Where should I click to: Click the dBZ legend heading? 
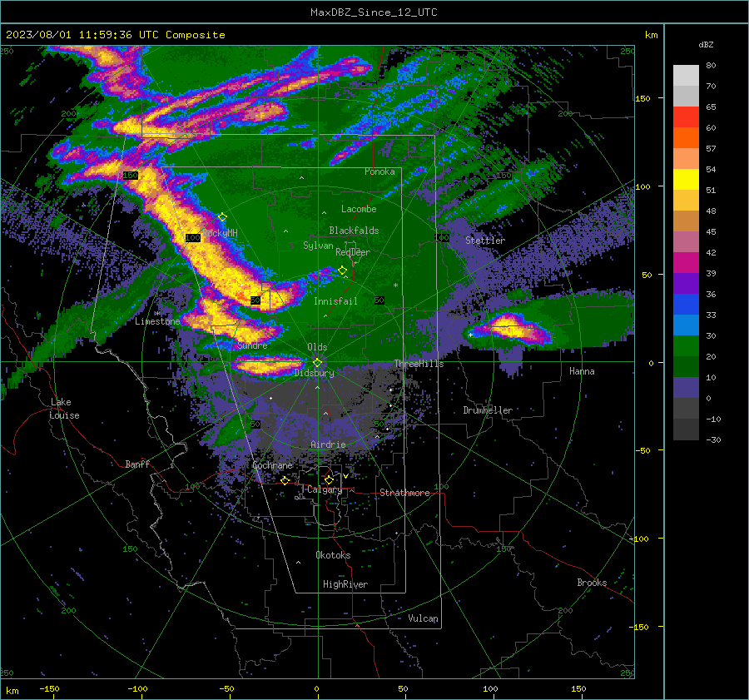tap(706, 45)
